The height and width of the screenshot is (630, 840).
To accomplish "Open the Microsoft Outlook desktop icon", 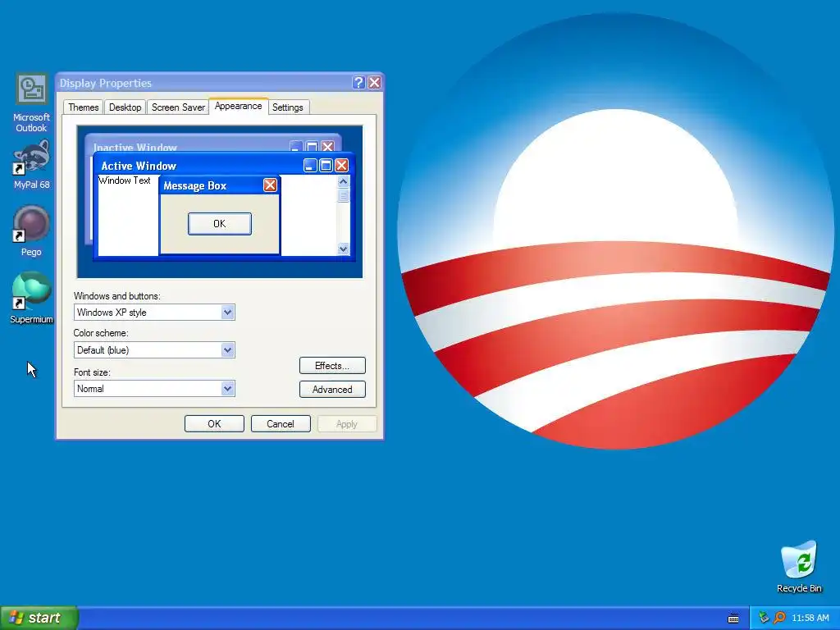I will [x=32, y=103].
